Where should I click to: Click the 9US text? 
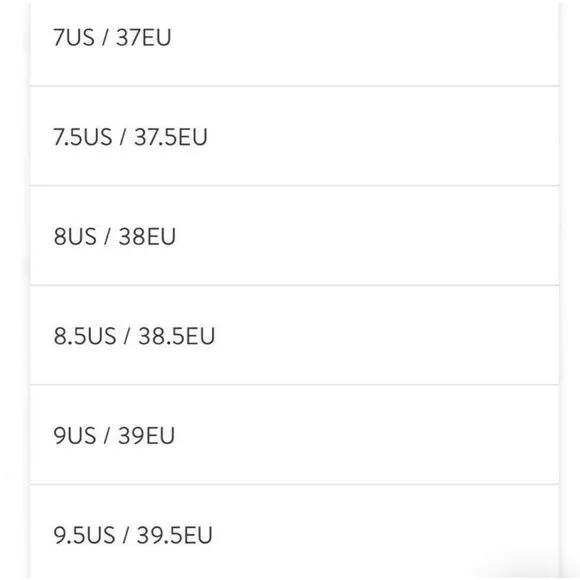point(75,435)
